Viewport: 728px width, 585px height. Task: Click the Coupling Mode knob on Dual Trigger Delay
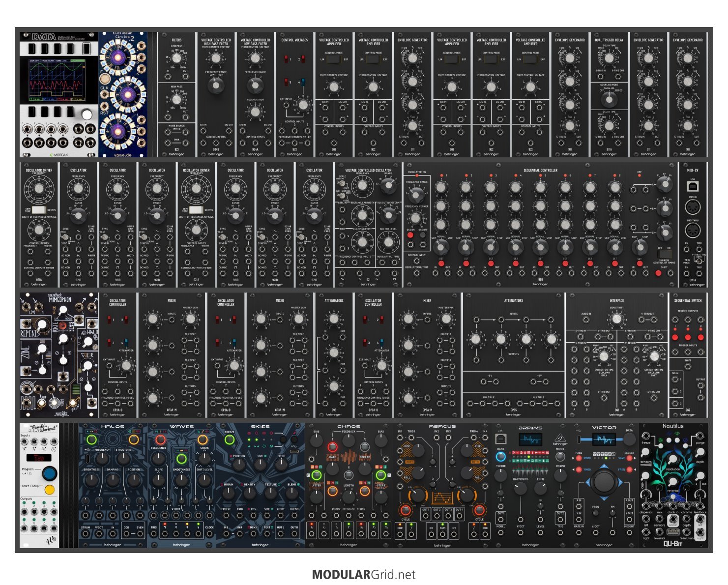click(x=609, y=100)
